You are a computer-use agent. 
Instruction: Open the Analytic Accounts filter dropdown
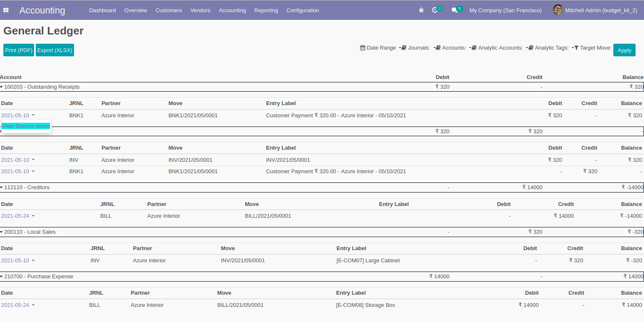[x=500, y=48]
